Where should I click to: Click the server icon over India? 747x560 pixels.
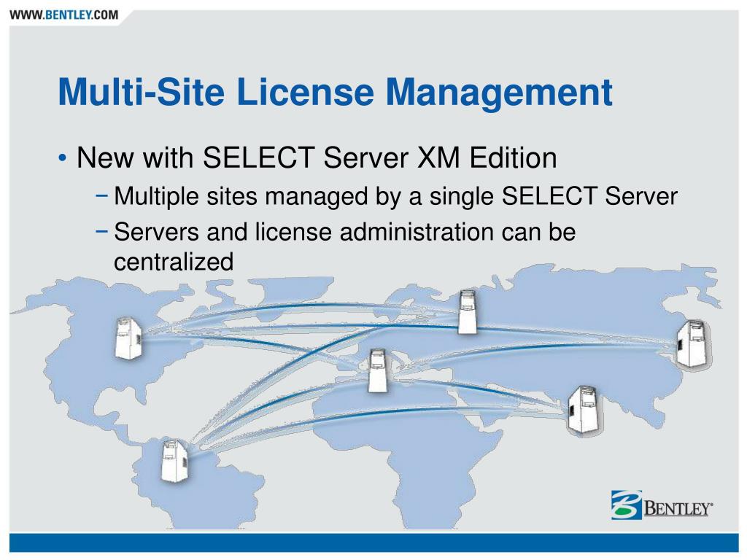pyautogui.click(x=584, y=411)
